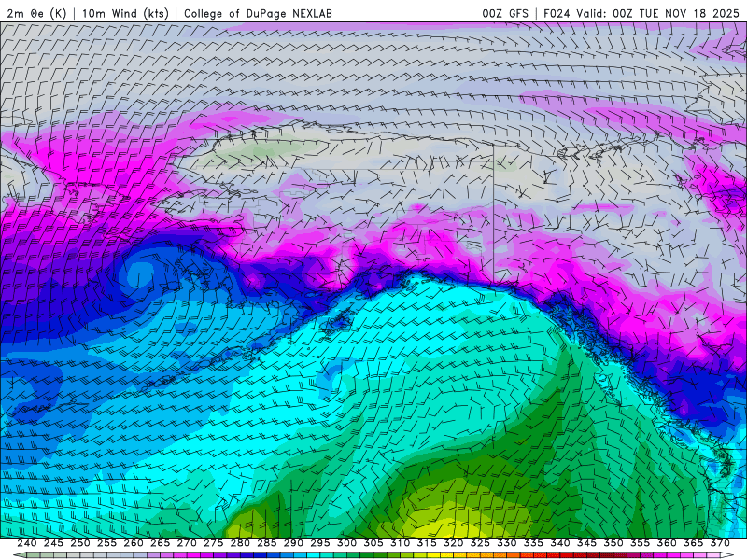The image size is (747, 560).
Task: Click the 'College of DuPage NEXLAB' header text
Action: pyautogui.click(x=258, y=13)
